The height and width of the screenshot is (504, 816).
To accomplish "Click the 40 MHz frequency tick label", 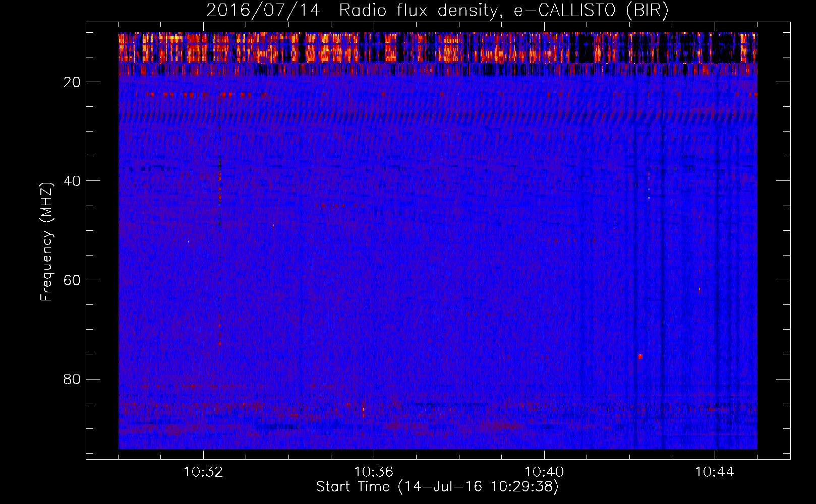I will pyautogui.click(x=72, y=181).
